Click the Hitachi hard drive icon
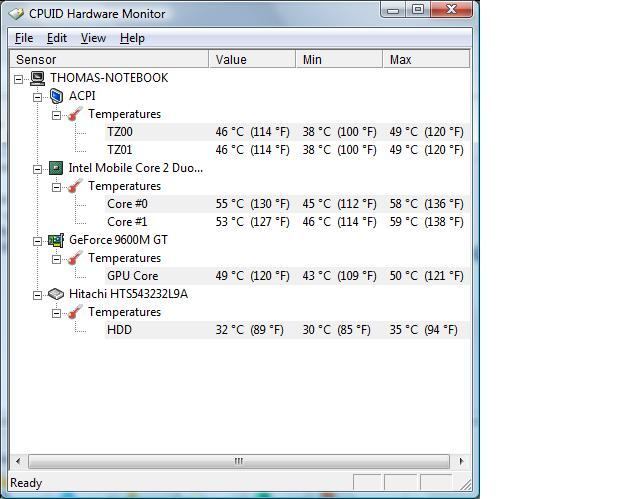640x499 pixels. coord(56,294)
